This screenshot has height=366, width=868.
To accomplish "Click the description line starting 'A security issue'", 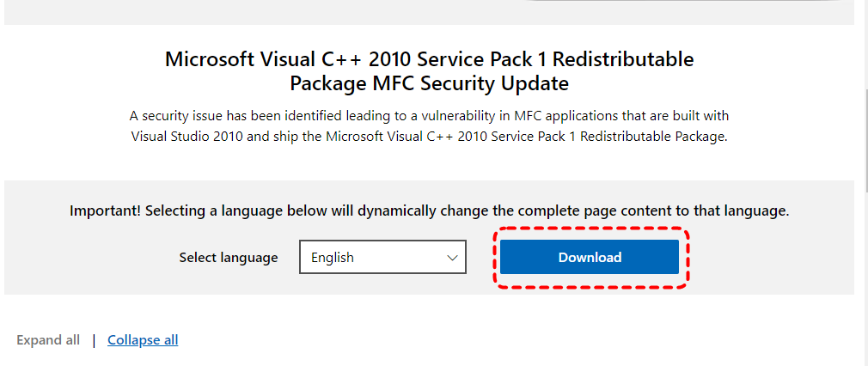I will coord(429,115).
